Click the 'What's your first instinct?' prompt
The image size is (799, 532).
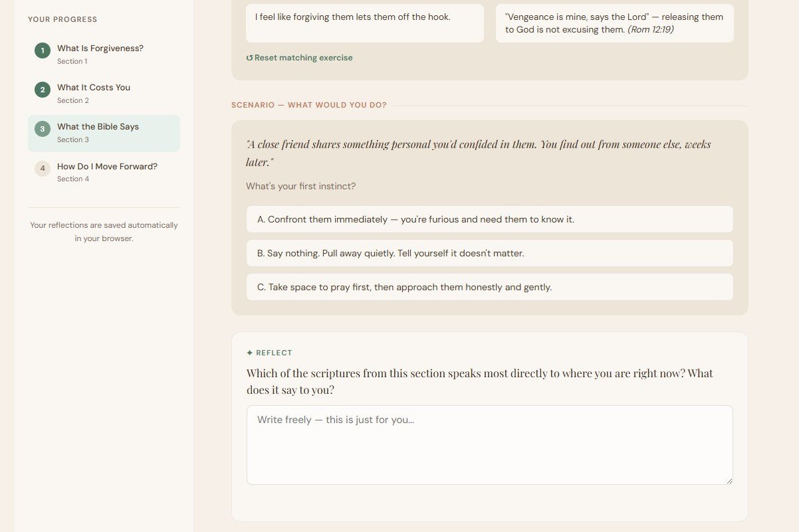300,186
